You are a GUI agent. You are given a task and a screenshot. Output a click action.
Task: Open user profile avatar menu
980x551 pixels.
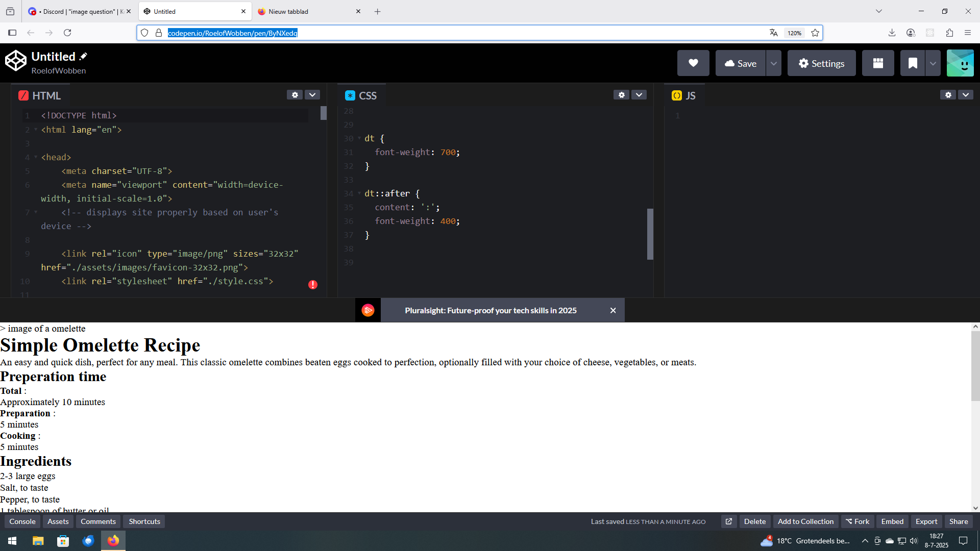(x=960, y=63)
